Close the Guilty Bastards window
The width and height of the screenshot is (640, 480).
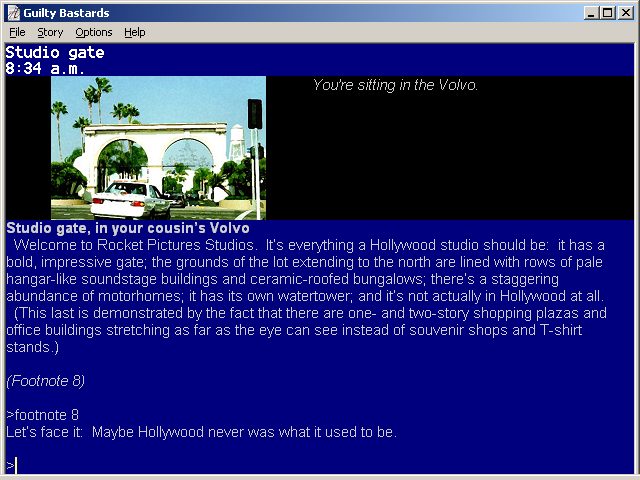(625, 13)
